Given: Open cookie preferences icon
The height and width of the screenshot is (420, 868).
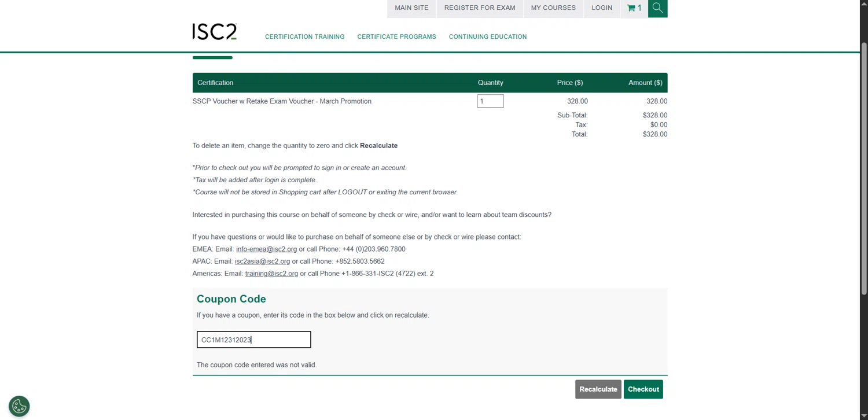Looking at the screenshot, I should [x=19, y=406].
